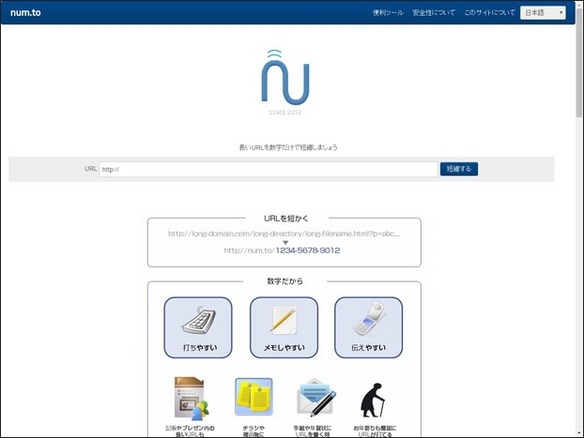Screen dimensions: 584x438
Task: Focus the URL input field
Action: [268, 169]
